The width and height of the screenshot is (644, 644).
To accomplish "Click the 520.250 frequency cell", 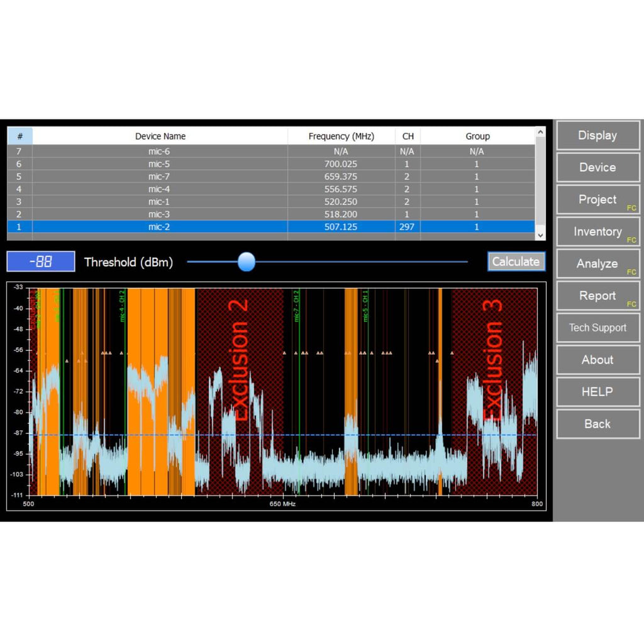I will pyautogui.click(x=341, y=202).
